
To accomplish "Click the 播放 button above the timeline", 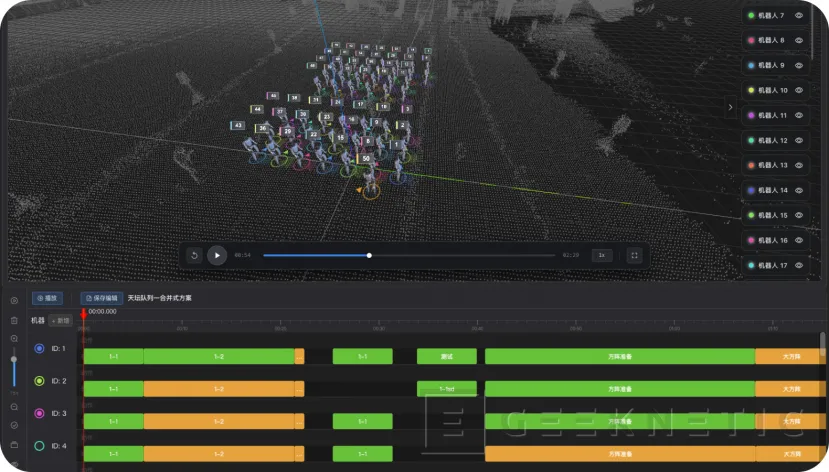I will pos(47,298).
